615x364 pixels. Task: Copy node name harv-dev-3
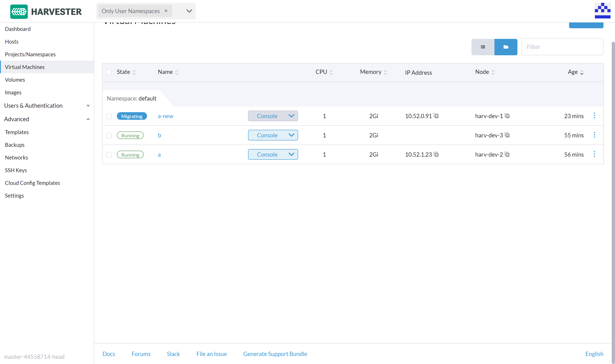pyautogui.click(x=507, y=135)
